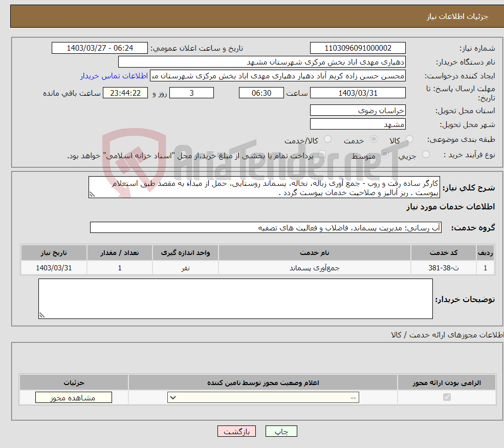Click the تعداد / مقدار column header
Screen dimensions: 504x448
click(x=120, y=253)
